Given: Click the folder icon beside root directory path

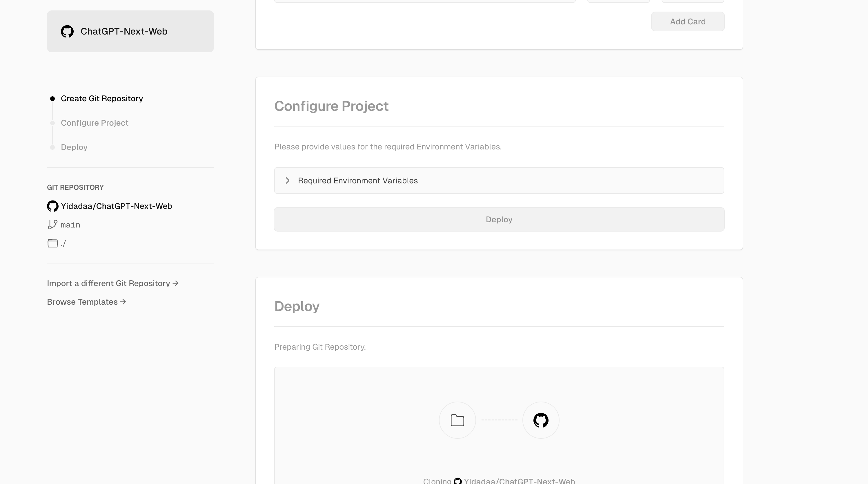Looking at the screenshot, I should point(52,243).
